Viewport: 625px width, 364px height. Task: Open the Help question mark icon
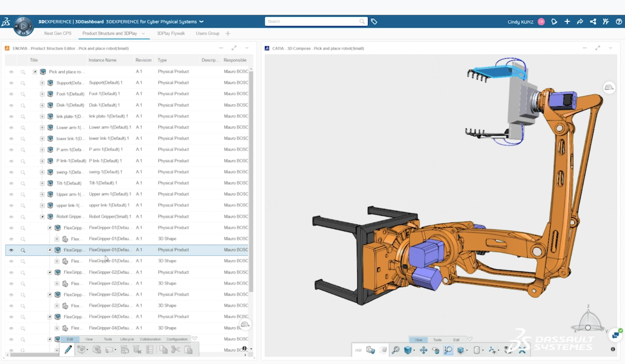click(x=619, y=22)
